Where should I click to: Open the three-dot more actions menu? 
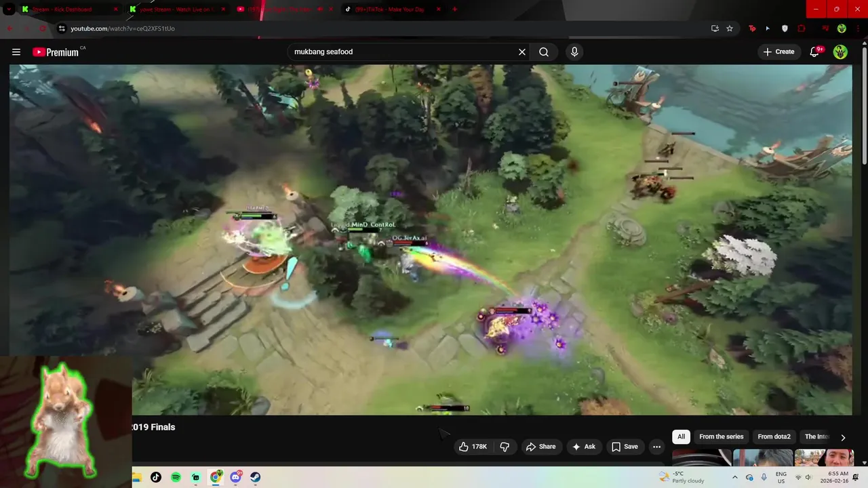[656, 447]
